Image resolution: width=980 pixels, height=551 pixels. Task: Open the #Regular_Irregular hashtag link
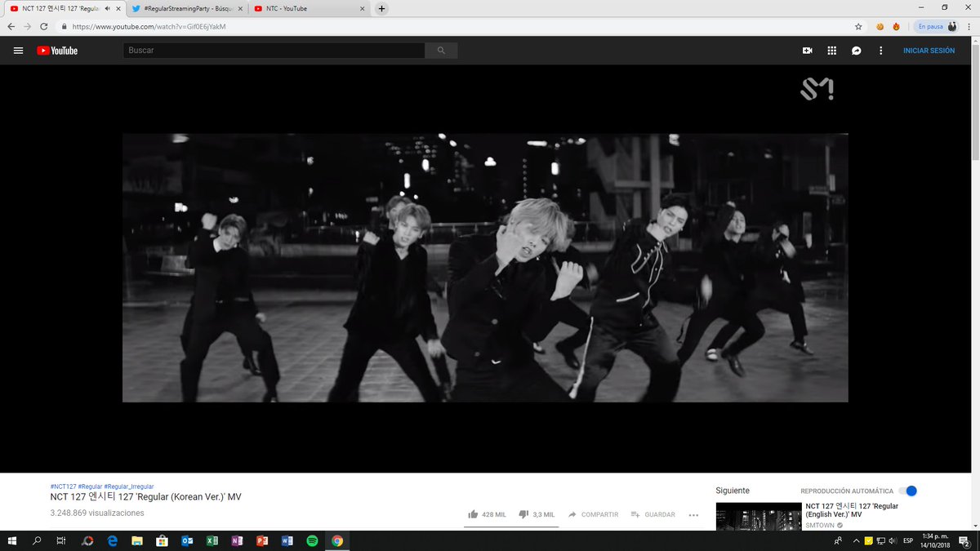(x=129, y=487)
